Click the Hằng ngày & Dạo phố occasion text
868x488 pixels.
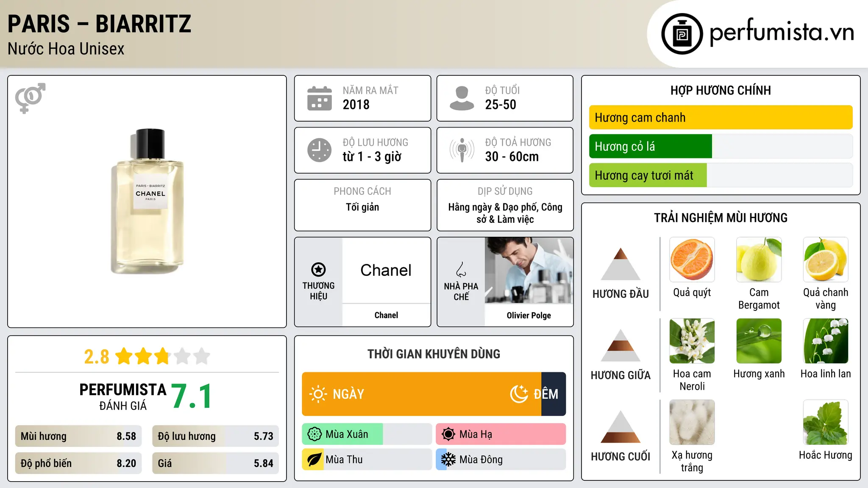(x=505, y=213)
